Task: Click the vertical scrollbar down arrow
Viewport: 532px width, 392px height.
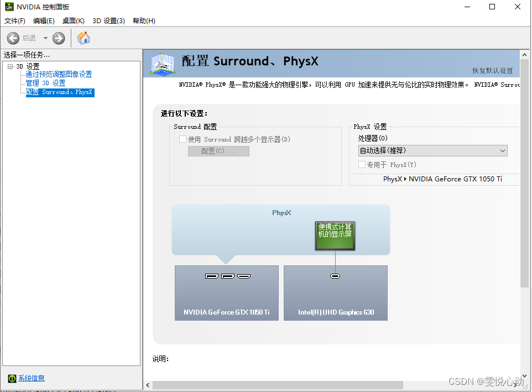Action: click(x=525, y=376)
